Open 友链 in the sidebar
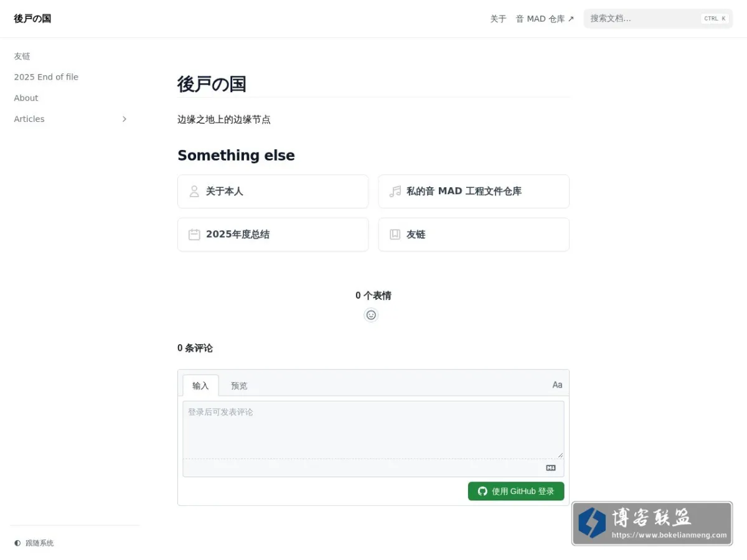Image resolution: width=747 pixels, height=560 pixels. click(22, 56)
